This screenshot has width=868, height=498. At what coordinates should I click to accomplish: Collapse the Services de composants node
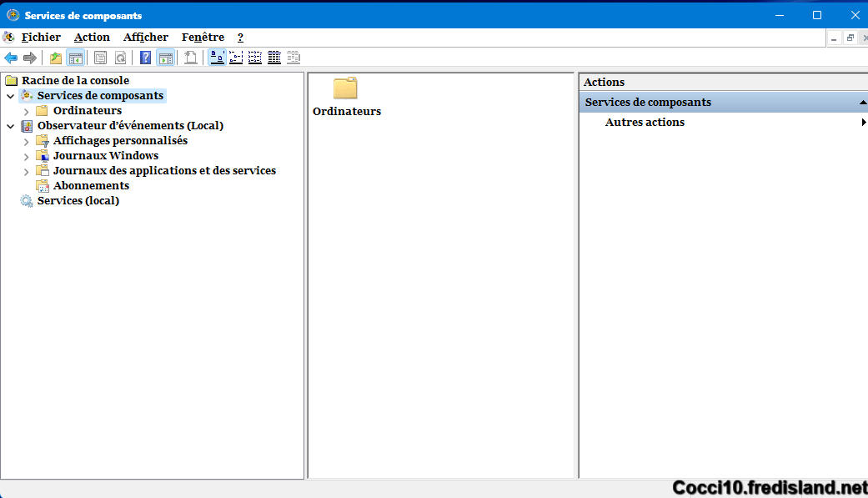[11, 96]
